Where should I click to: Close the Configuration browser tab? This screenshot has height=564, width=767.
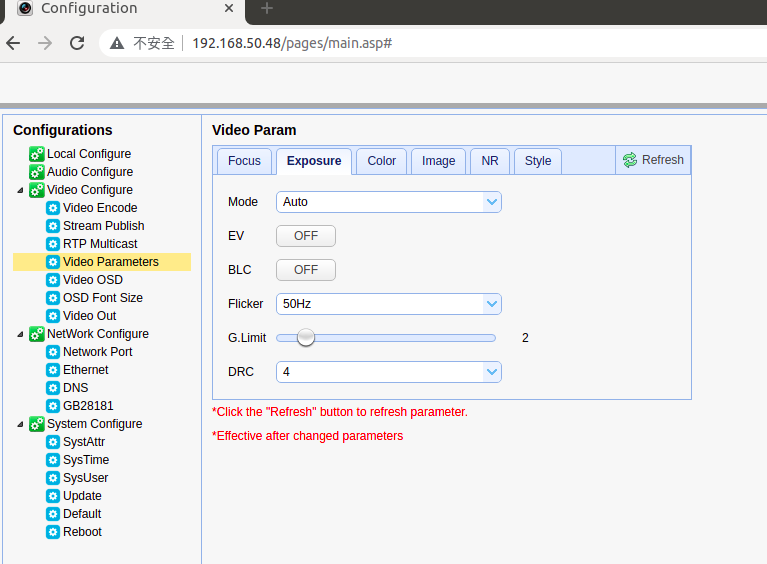coord(228,8)
